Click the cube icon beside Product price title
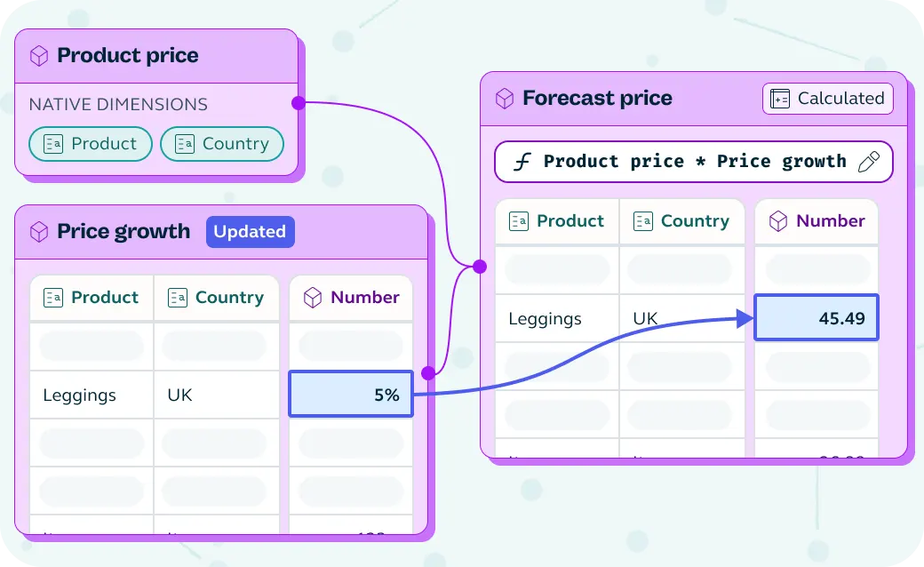 pyautogui.click(x=39, y=56)
